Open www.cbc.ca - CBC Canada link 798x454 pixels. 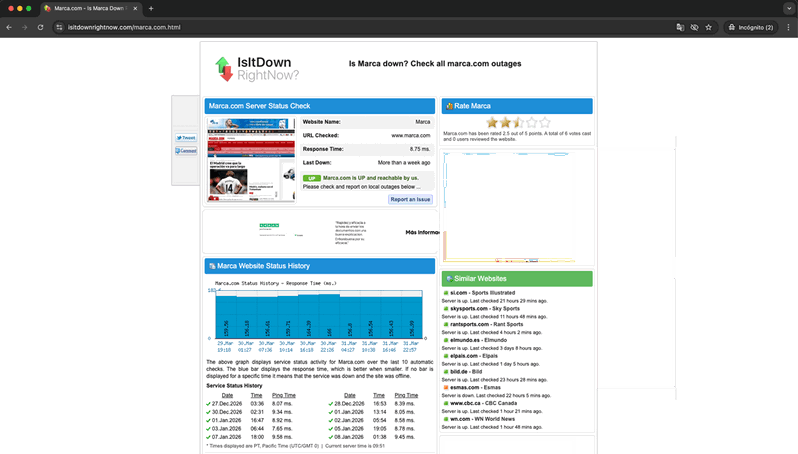pos(483,404)
